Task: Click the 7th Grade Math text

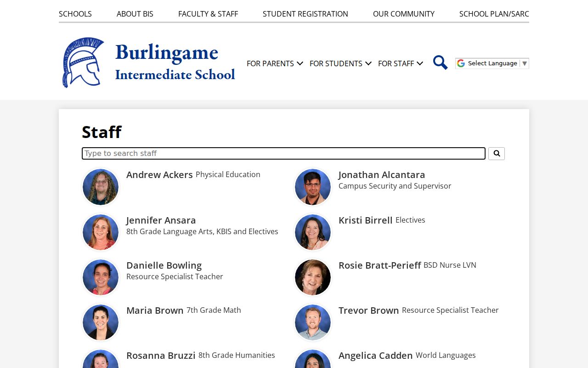Action: tap(214, 310)
